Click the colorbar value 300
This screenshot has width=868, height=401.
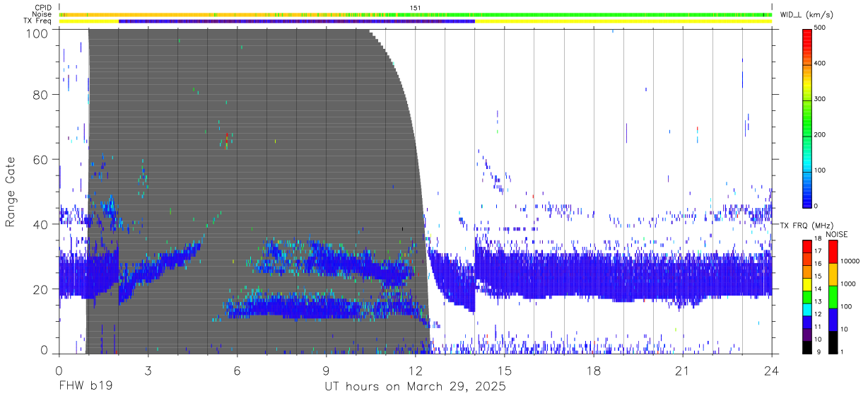point(820,100)
